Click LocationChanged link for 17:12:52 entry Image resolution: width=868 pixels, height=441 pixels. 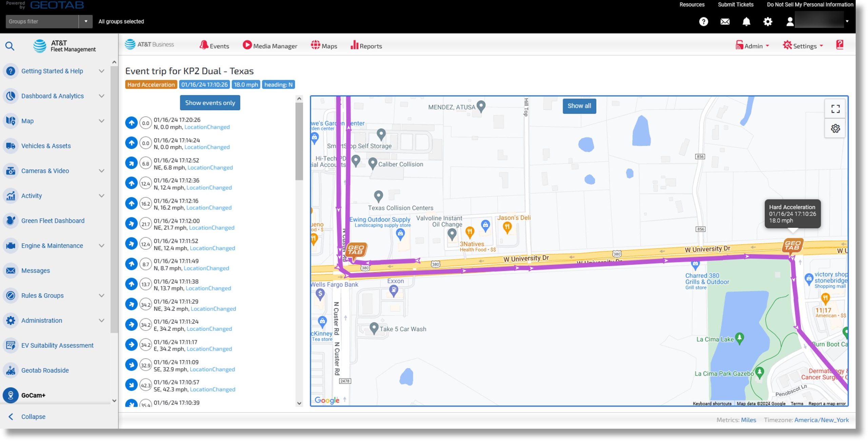click(x=210, y=168)
